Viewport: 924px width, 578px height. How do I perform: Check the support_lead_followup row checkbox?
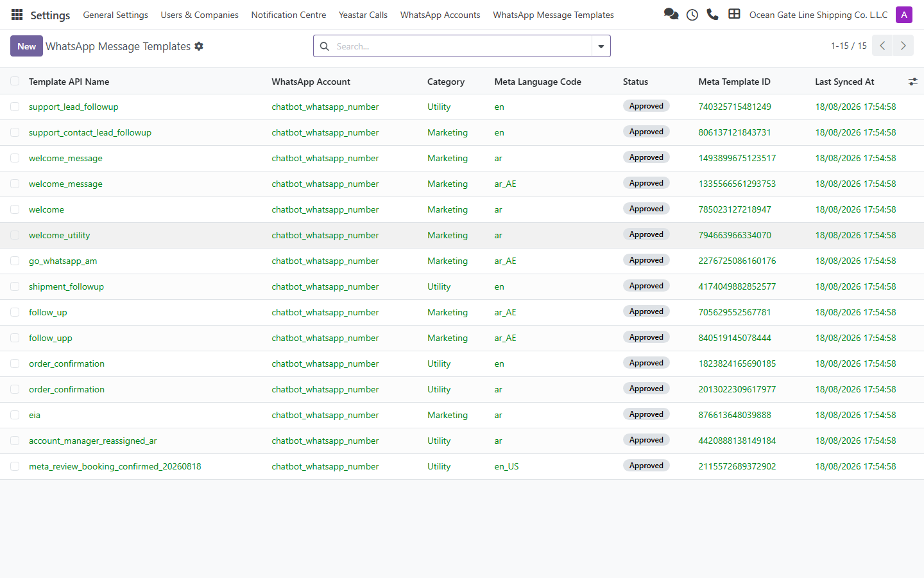[15, 107]
